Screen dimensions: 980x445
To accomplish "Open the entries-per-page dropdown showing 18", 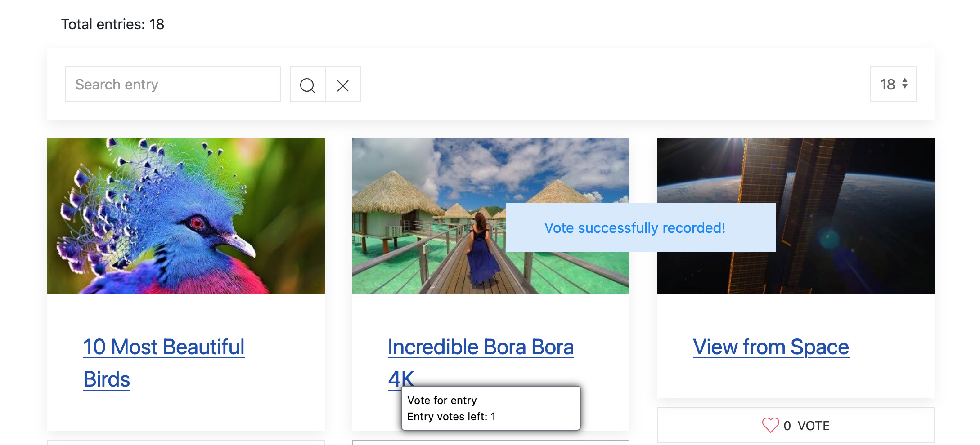I will click(893, 84).
